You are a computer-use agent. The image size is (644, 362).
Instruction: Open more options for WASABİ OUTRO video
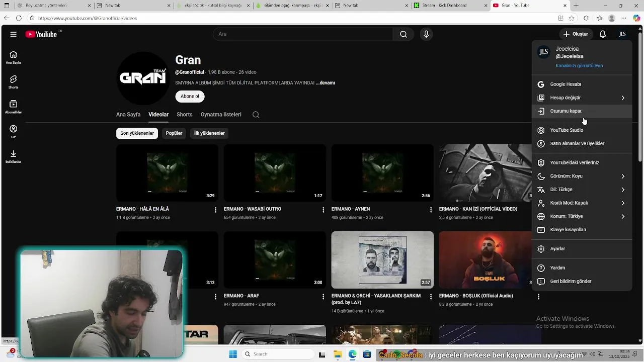tap(324, 210)
